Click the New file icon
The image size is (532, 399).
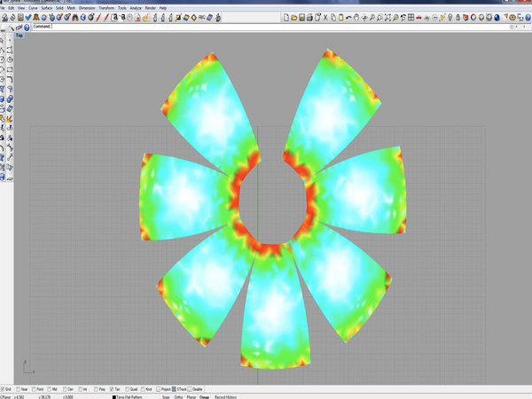(286, 18)
